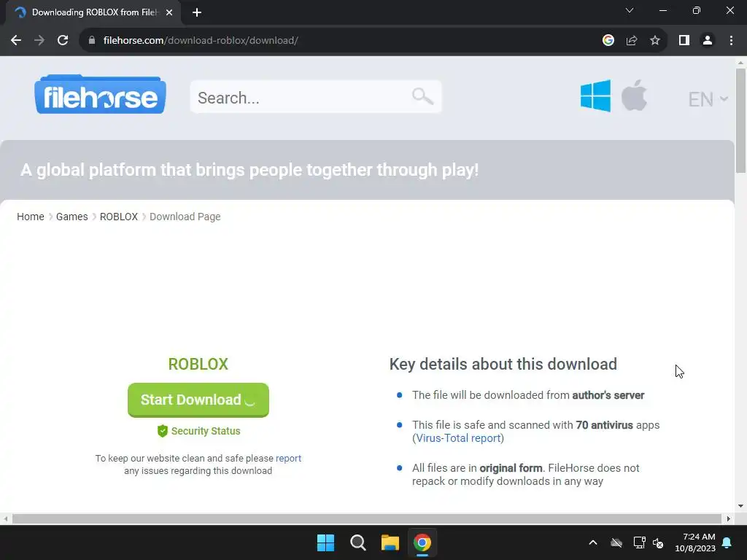
Task: Open the tab search chevron
Action: pos(630,10)
